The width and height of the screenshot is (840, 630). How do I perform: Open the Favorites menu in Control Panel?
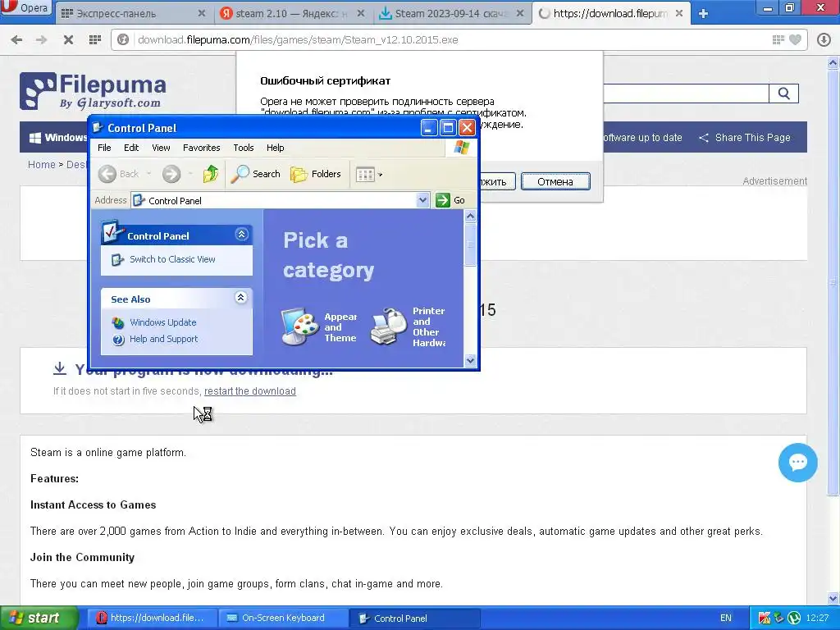[x=202, y=148]
